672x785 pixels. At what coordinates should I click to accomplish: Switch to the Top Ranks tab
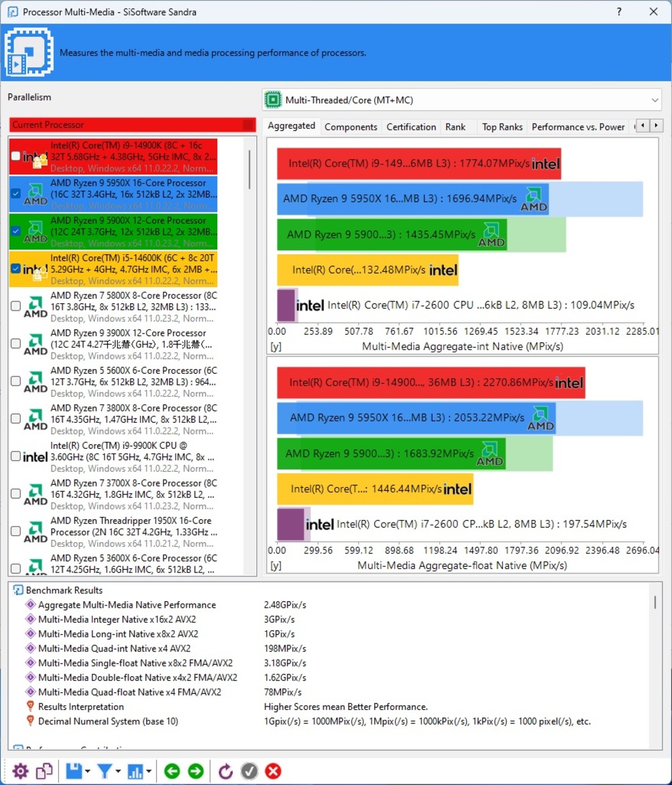click(x=502, y=127)
